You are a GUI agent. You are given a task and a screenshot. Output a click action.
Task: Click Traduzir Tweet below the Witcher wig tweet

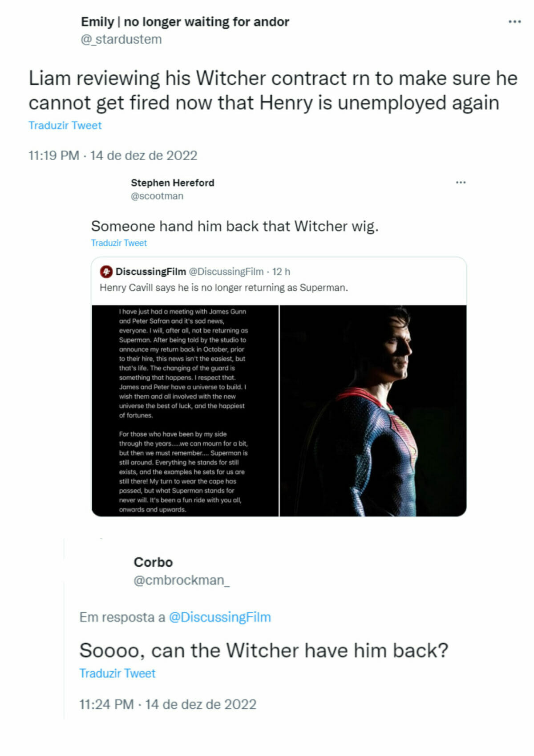(x=119, y=243)
